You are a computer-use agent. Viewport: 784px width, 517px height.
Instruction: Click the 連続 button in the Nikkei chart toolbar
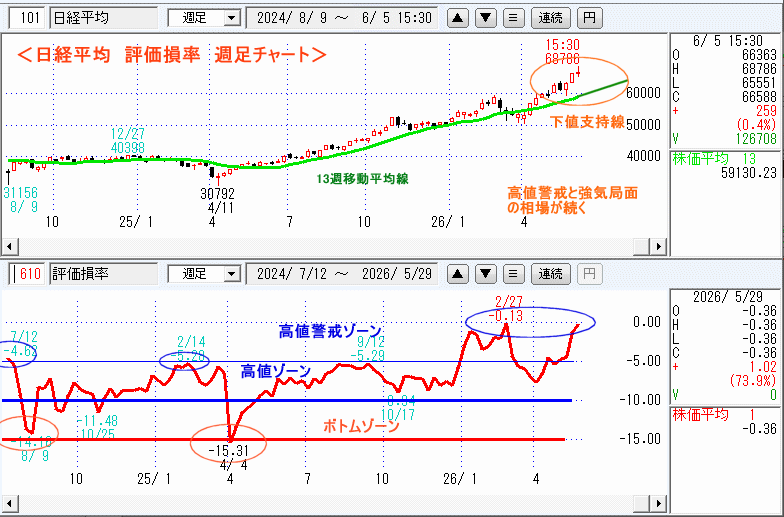[x=550, y=18]
